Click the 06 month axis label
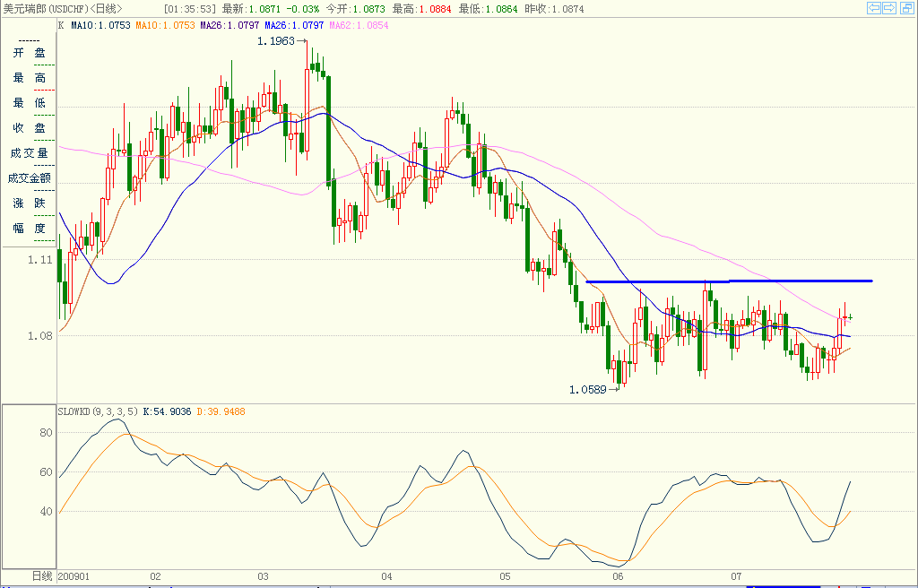Viewport: 918px width, 588px height. [x=618, y=576]
